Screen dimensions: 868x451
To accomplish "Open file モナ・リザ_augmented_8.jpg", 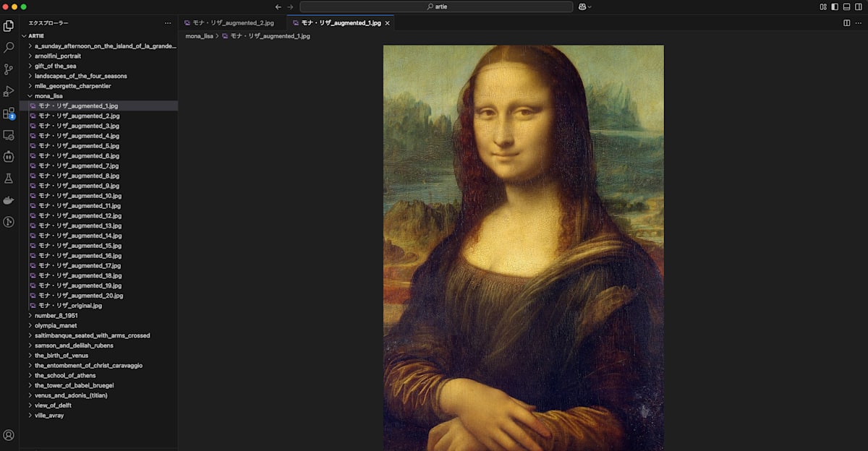I will tap(98, 176).
